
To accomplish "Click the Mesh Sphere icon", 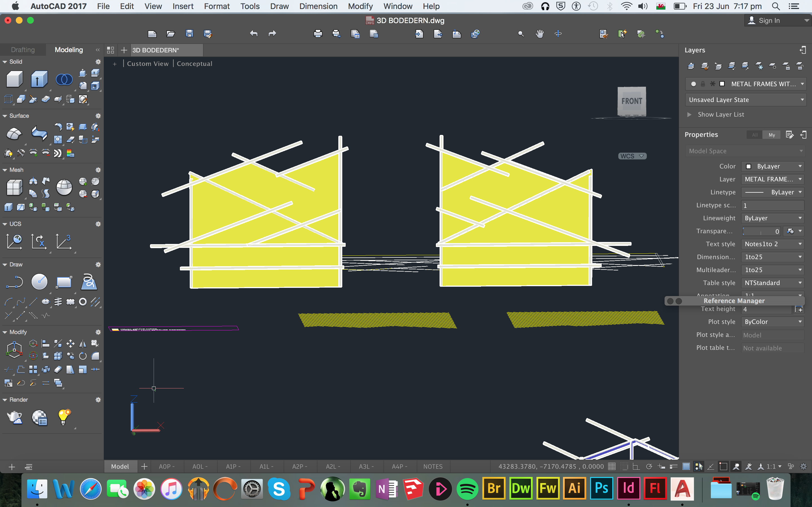I will (x=64, y=187).
